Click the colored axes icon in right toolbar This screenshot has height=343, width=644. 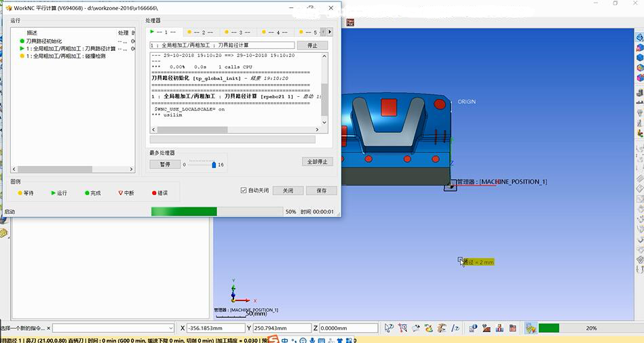[x=640, y=133]
